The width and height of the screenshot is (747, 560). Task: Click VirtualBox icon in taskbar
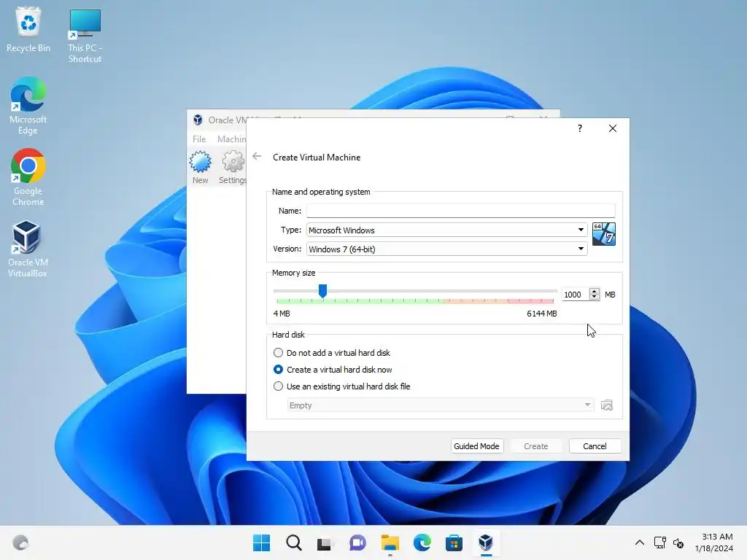(486, 542)
